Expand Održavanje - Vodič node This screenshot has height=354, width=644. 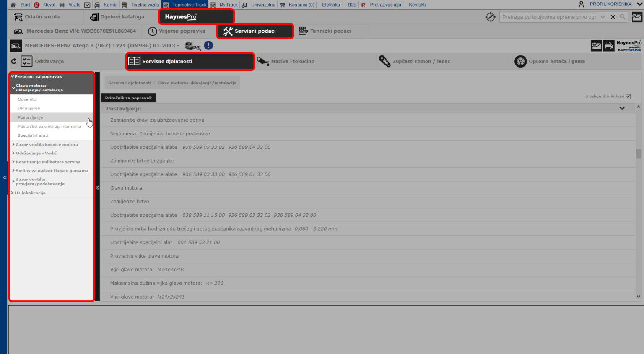coord(13,153)
